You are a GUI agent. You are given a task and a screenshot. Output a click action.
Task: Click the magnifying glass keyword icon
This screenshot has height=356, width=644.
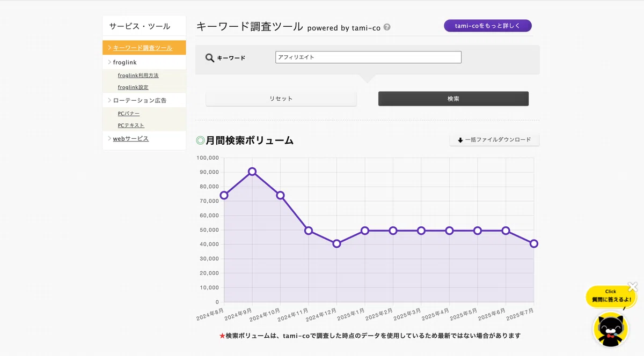210,57
